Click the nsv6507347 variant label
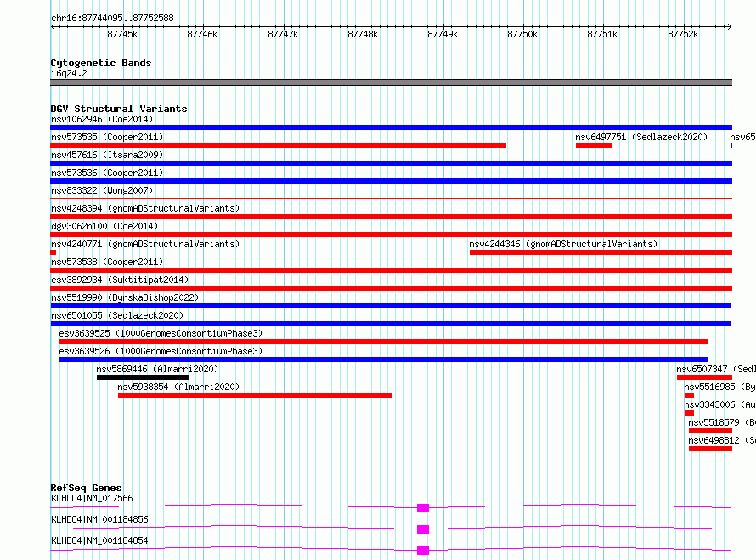This screenshot has height=560, width=756. pos(715,369)
